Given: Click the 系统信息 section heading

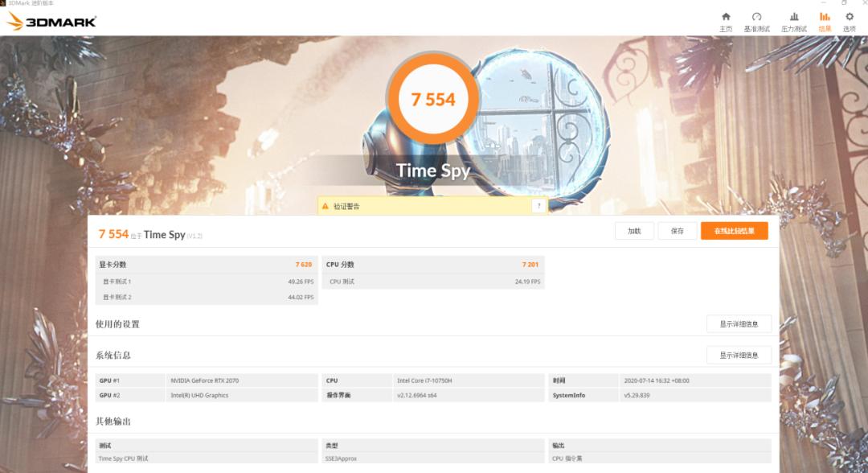Looking at the screenshot, I should (x=113, y=355).
